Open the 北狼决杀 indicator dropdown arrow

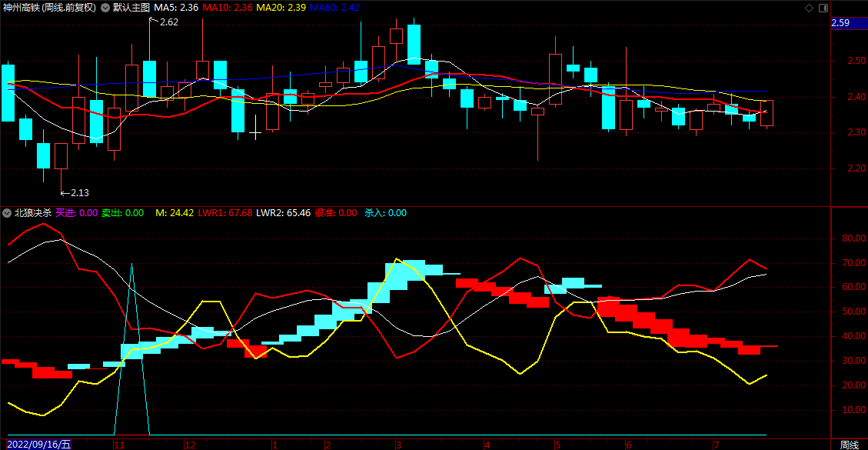pos(7,213)
